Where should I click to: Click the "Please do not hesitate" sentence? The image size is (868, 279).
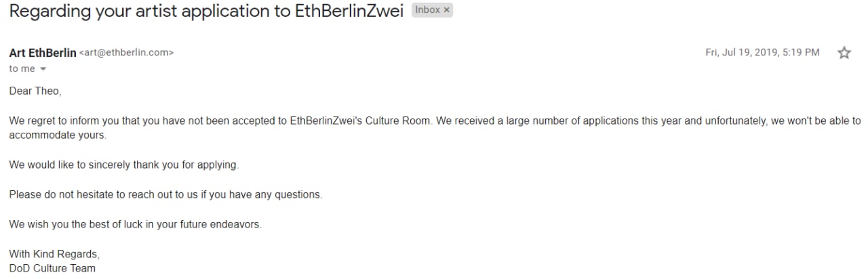pyautogui.click(x=165, y=195)
